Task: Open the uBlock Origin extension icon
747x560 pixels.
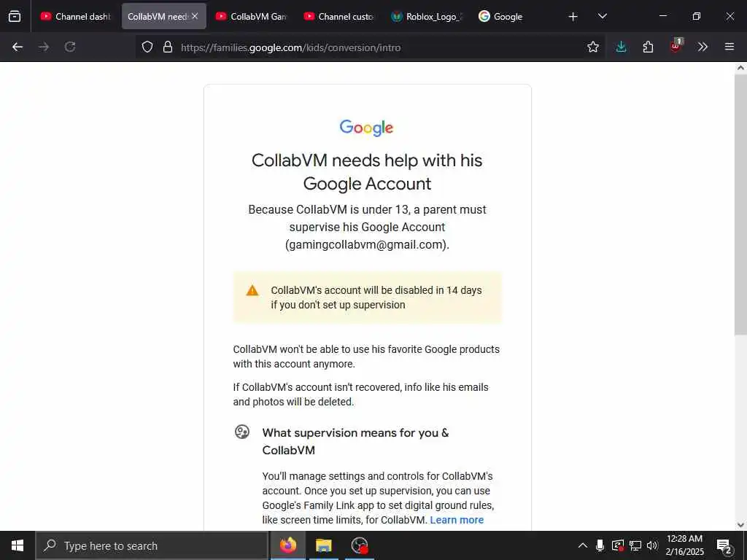Action: tap(676, 46)
